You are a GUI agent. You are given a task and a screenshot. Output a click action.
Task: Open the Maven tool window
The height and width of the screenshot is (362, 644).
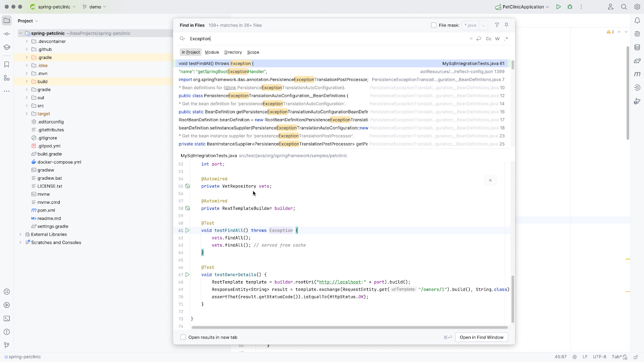click(637, 74)
